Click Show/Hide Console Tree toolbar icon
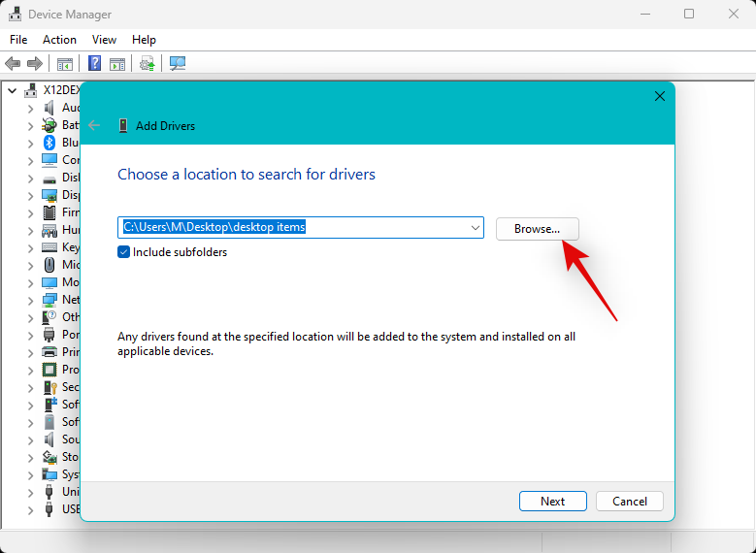The height and width of the screenshot is (553, 756). click(x=65, y=63)
